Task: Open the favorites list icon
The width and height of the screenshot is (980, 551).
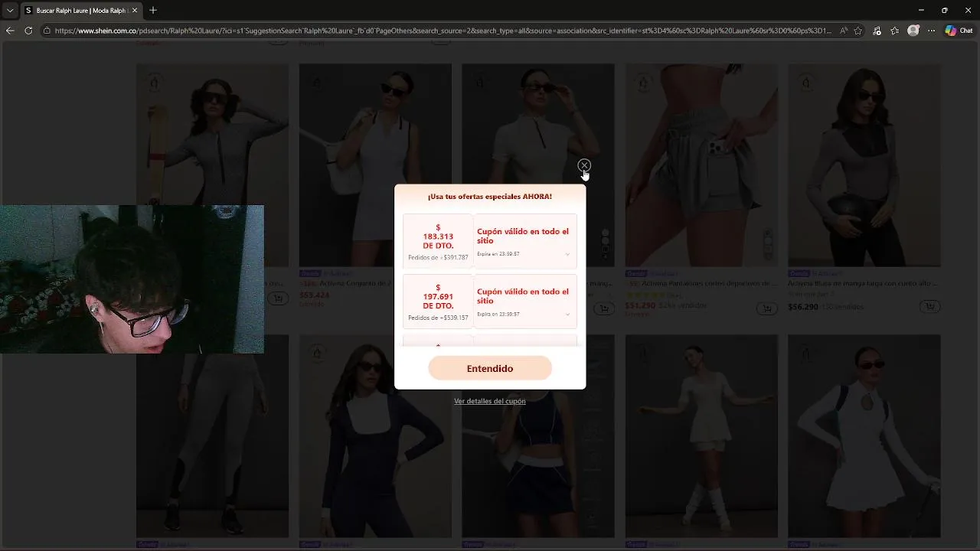Action: pyautogui.click(x=895, y=31)
